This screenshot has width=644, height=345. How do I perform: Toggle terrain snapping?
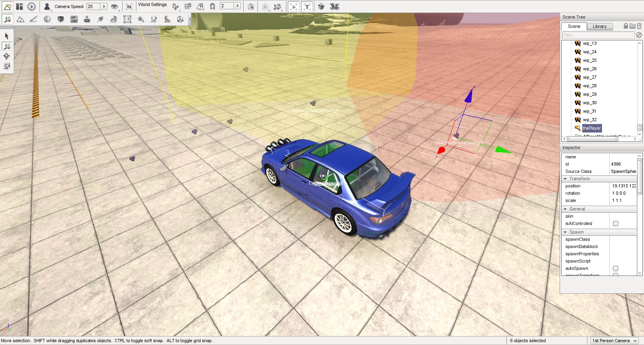coord(200,6)
